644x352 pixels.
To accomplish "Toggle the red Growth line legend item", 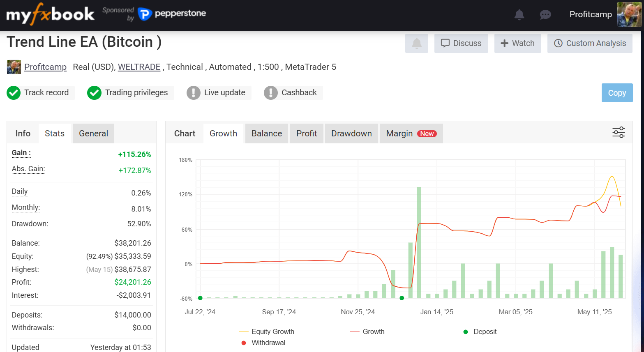I will [367, 331].
